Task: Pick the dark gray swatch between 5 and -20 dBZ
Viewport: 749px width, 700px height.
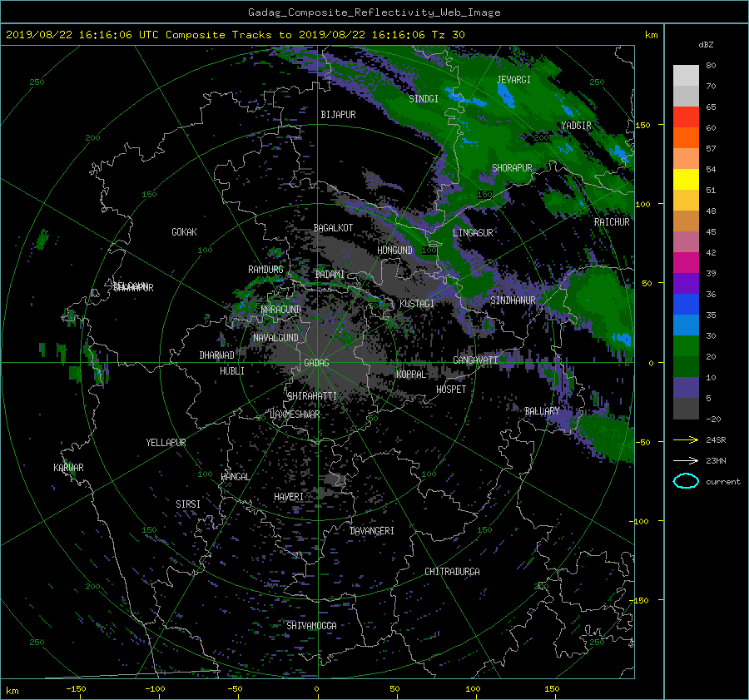Action: pyautogui.click(x=686, y=408)
